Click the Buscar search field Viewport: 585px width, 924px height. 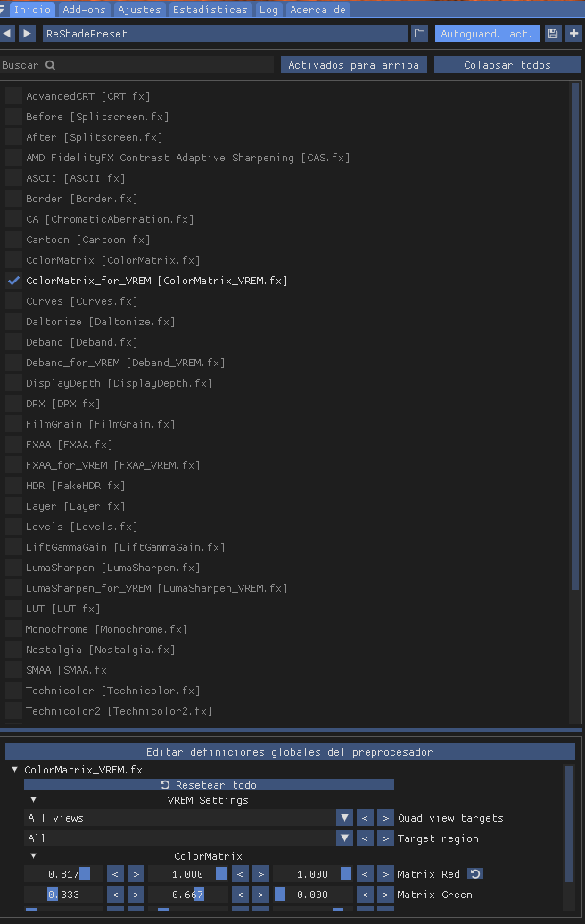click(136, 65)
